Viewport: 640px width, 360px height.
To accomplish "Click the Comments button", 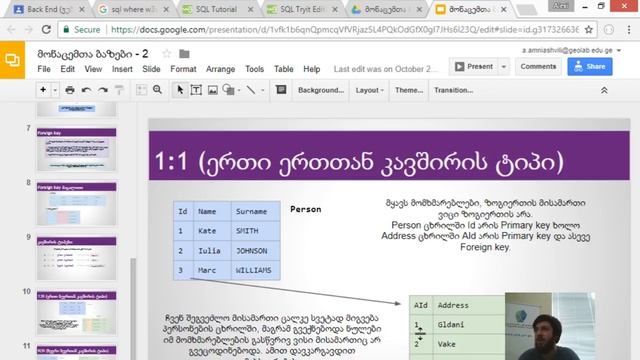I will pos(538,67).
